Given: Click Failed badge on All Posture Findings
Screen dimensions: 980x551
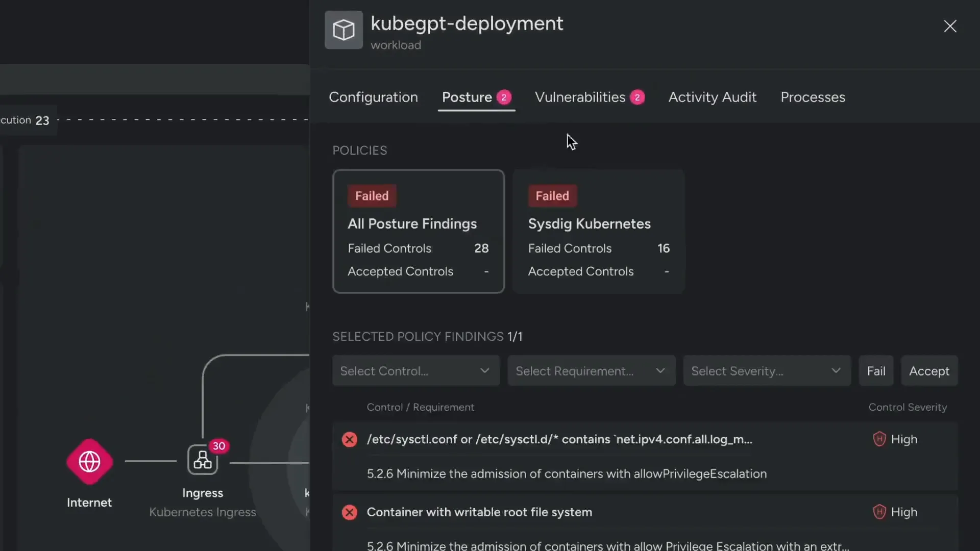Looking at the screenshot, I should point(372,196).
